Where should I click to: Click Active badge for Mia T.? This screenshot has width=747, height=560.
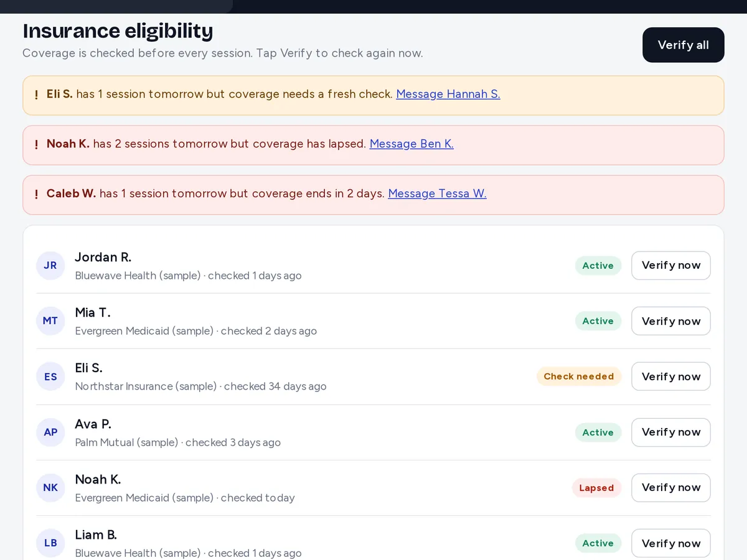[x=598, y=321]
